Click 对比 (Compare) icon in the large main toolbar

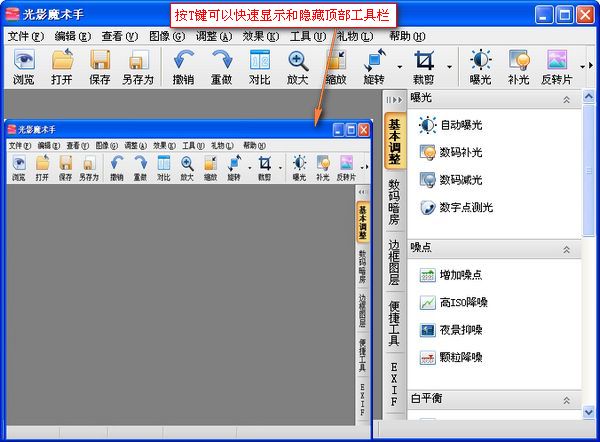(259, 66)
